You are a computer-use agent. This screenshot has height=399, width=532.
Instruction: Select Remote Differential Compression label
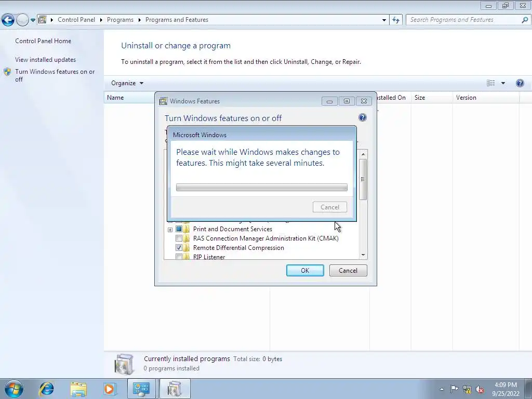click(x=238, y=248)
